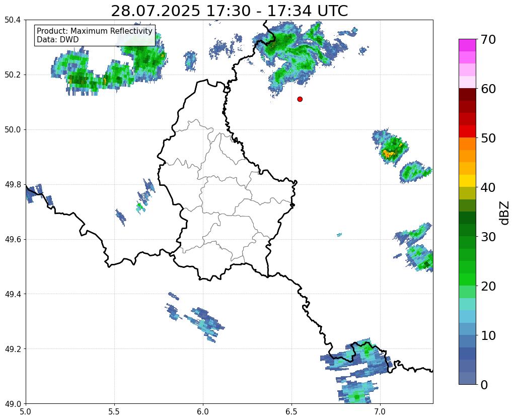The height and width of the screenshot is (420, 515).
Task: Click the longitude axis label 6.5
Action: pos(291,411)
